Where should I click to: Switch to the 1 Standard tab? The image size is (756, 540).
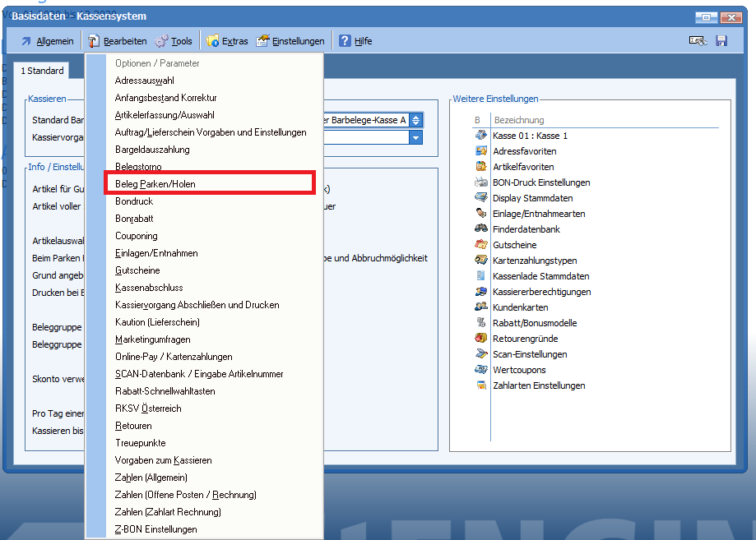[x=42, y=72]
